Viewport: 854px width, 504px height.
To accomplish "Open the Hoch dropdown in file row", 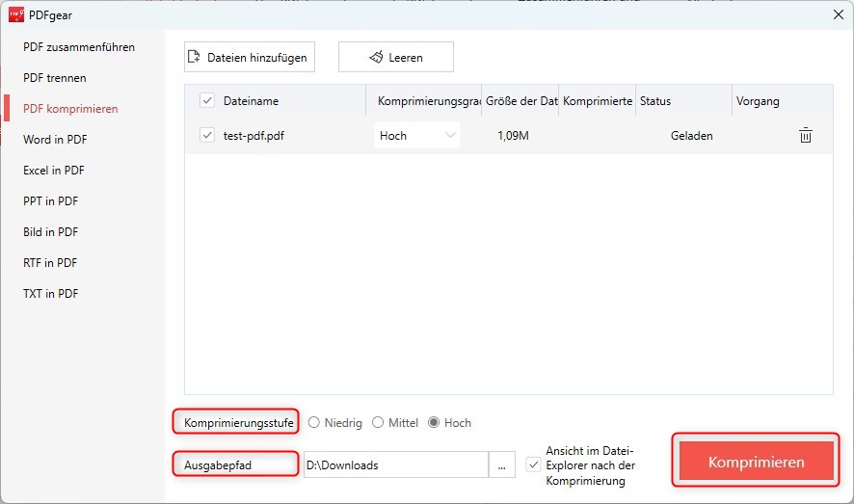I will tap(416, 136).
